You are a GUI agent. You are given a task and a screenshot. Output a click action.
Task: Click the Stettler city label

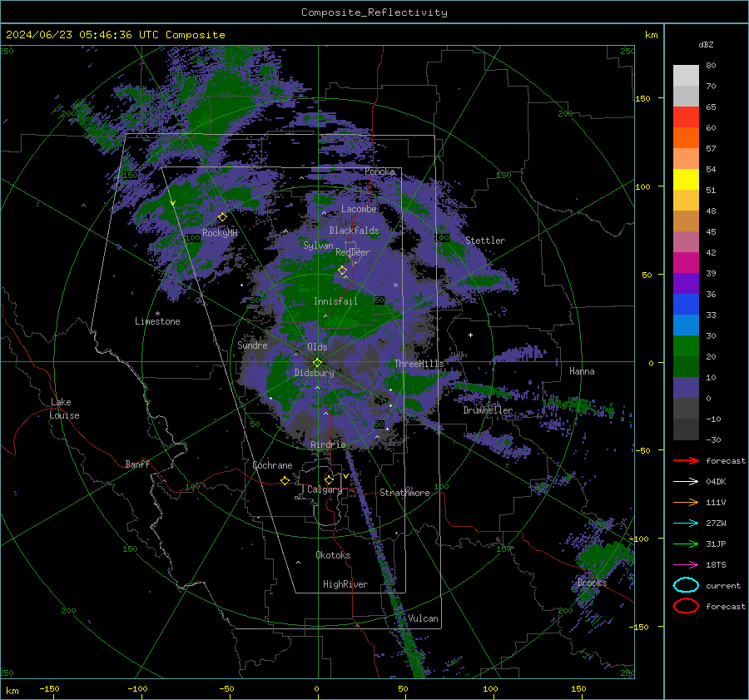pyautogui.click(x=485, y=241)
